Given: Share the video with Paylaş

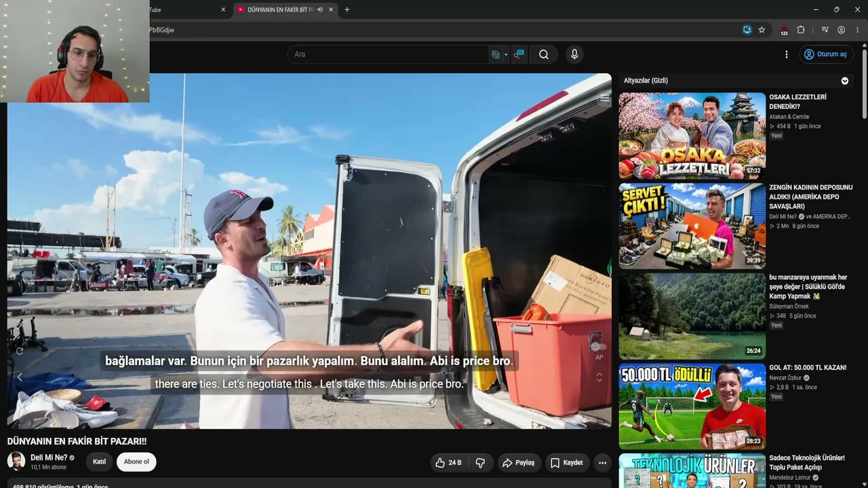Looking at the screenshot, I should click(x=518, y=463).
